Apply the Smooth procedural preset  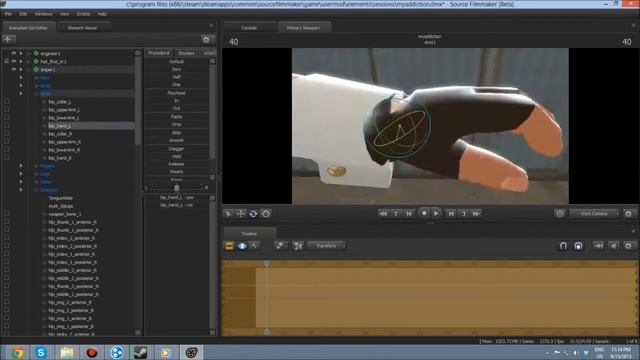pyautogui.click(x=176, y=140)
